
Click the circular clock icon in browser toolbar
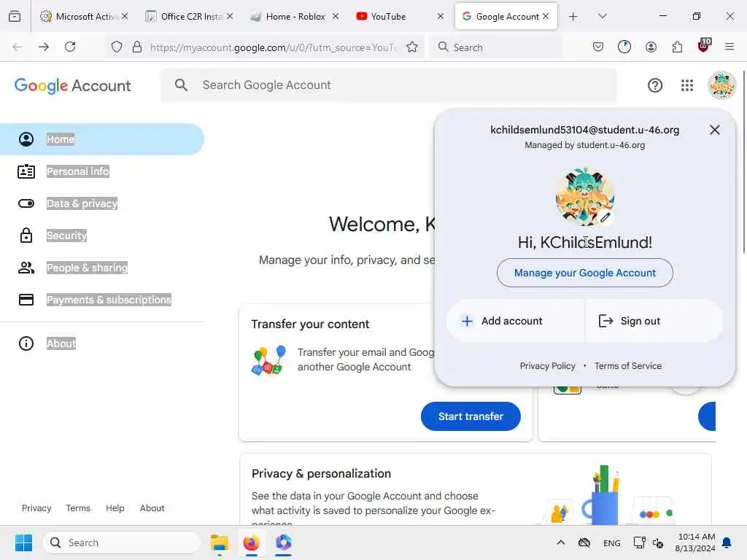624,47
